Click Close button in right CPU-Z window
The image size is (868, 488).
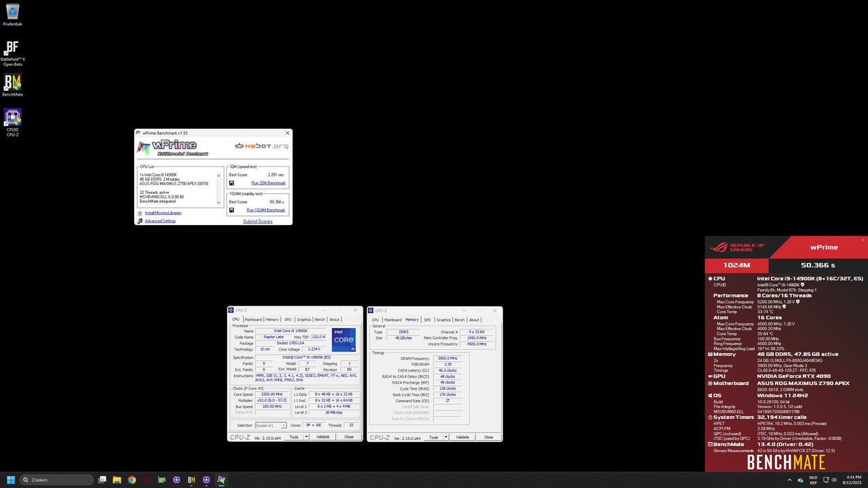point(488,437)
